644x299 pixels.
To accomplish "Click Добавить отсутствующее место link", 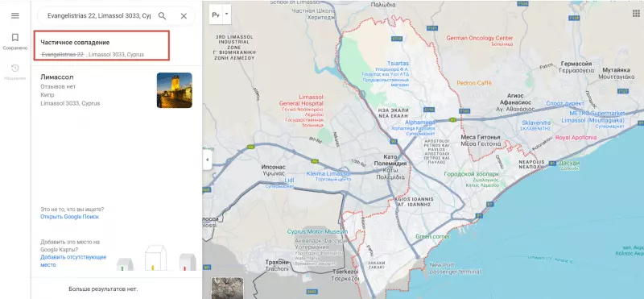I will (73, 261).
